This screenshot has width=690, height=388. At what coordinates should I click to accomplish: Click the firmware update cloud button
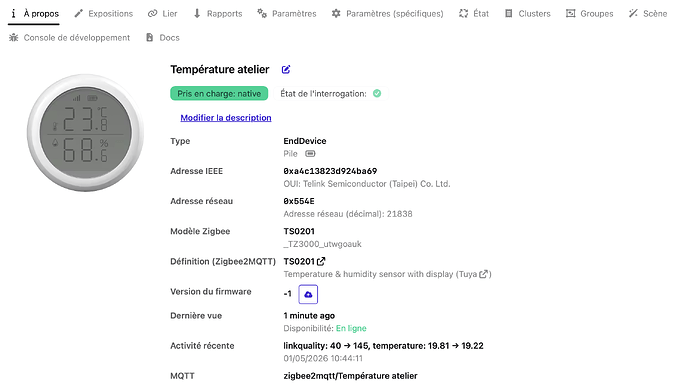tap(308, 294)
